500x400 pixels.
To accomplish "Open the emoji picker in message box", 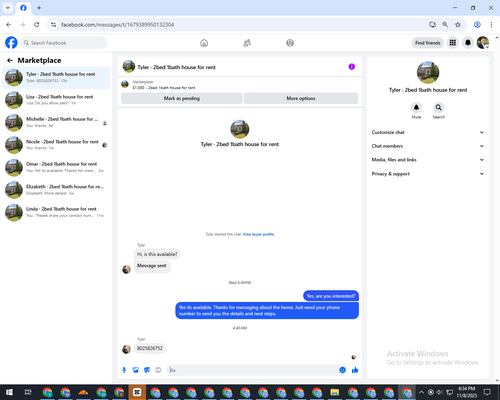I will point(342,370).
